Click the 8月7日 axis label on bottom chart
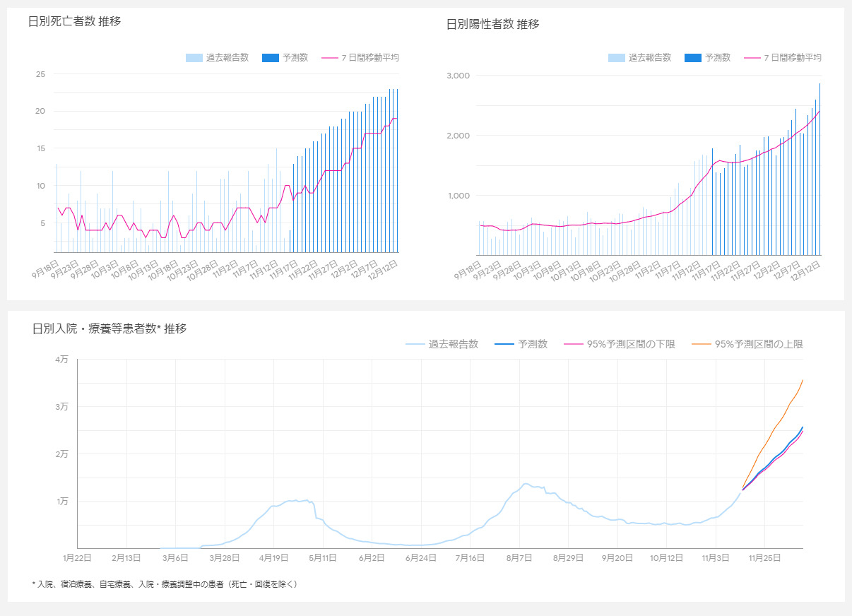Viewport: 852px width, 616px height. (519, 558)
